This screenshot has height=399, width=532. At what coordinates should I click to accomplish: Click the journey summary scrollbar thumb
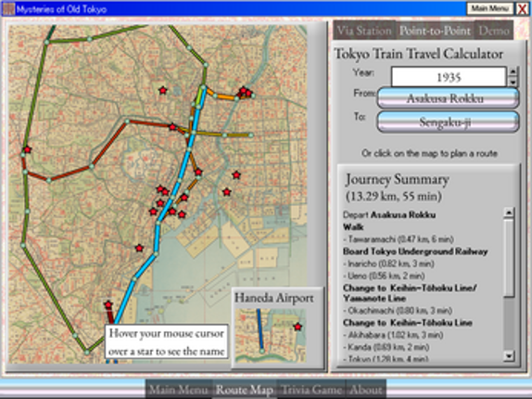click(x=509, y=257)
